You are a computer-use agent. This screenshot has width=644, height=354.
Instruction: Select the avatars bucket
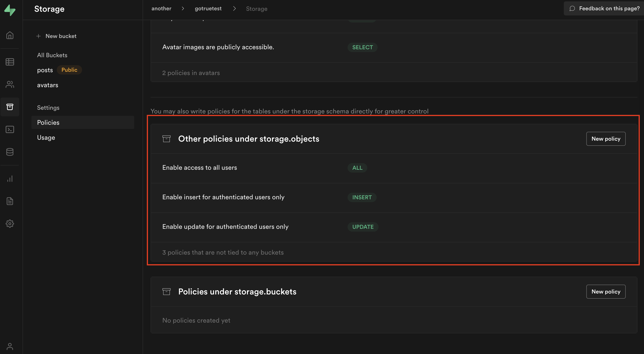point(48,85)
